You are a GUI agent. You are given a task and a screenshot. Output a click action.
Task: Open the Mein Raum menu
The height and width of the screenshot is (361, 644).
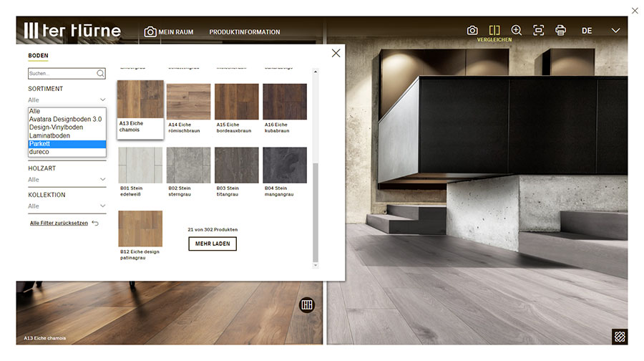pos(169,32)
